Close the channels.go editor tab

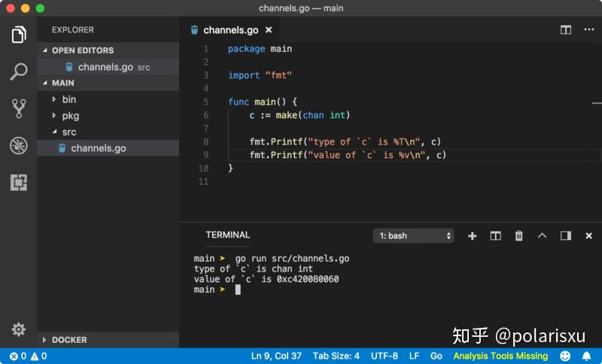coord(269,30)
